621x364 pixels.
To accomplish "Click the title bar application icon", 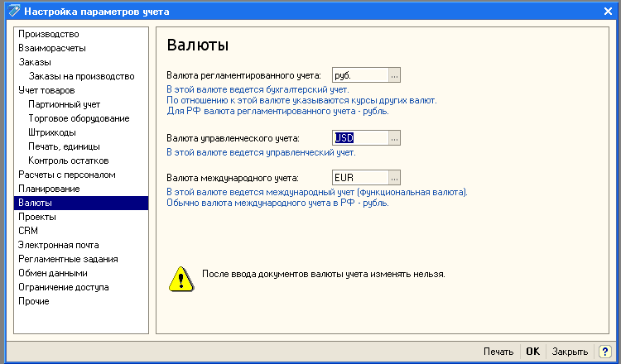I will coord(14,11).
